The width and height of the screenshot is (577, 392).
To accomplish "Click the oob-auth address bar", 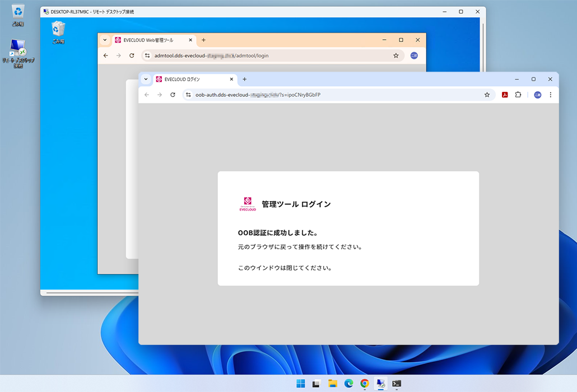I will point(336,95).
